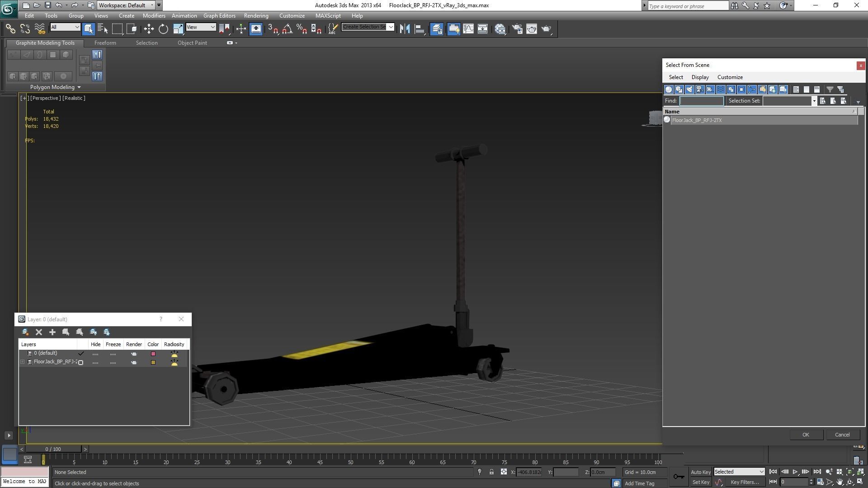
Task: Open the Manage Layers tool
Action: (x=437, y=29)
